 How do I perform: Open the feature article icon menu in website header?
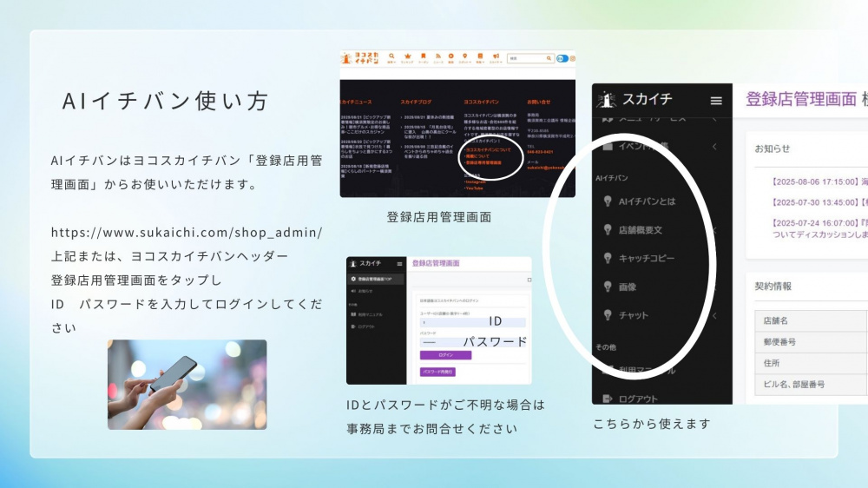[481, 57]
